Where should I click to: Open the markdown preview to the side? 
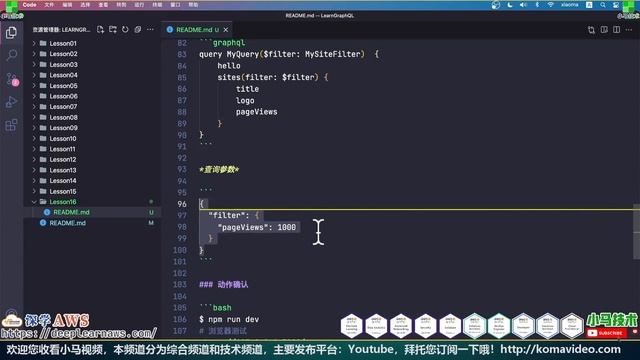[604, 30]
